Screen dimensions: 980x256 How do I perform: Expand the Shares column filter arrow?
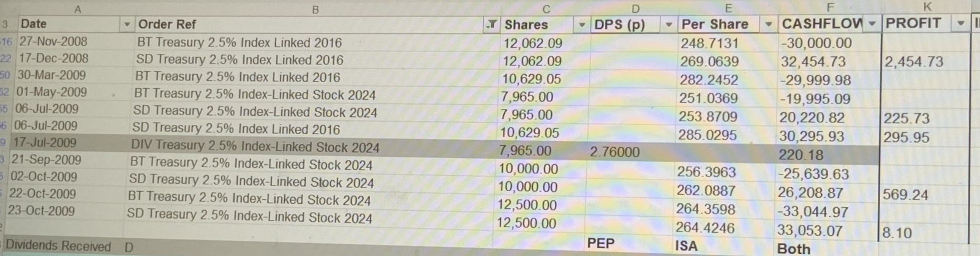pyautogui.click(x=582, y=24)
